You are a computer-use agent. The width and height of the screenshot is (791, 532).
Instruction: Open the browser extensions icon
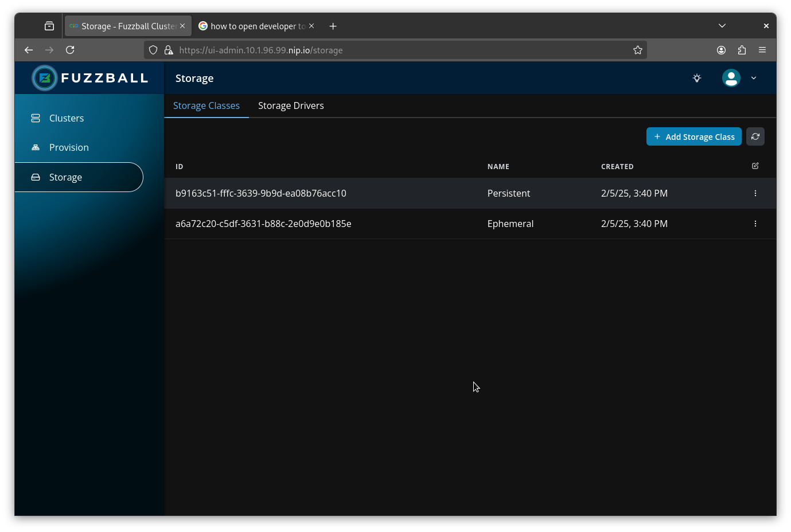click(x=742, y=50)
